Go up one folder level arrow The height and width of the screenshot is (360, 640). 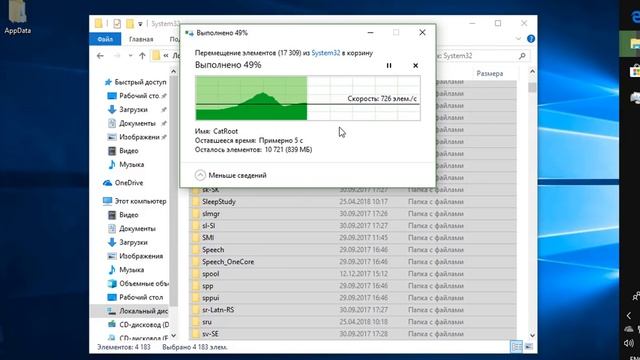coord(142,56)
